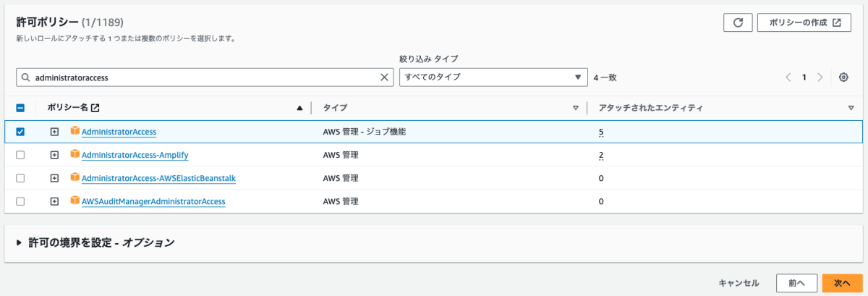
Task: Open the すべてのタイプ filter dropdown
Action: point(493,77)
